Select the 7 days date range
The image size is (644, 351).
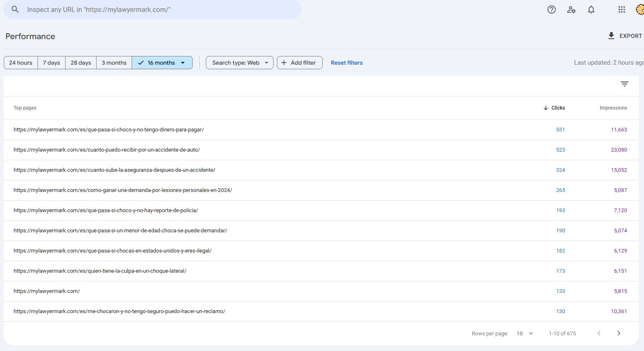click(52, 63)
